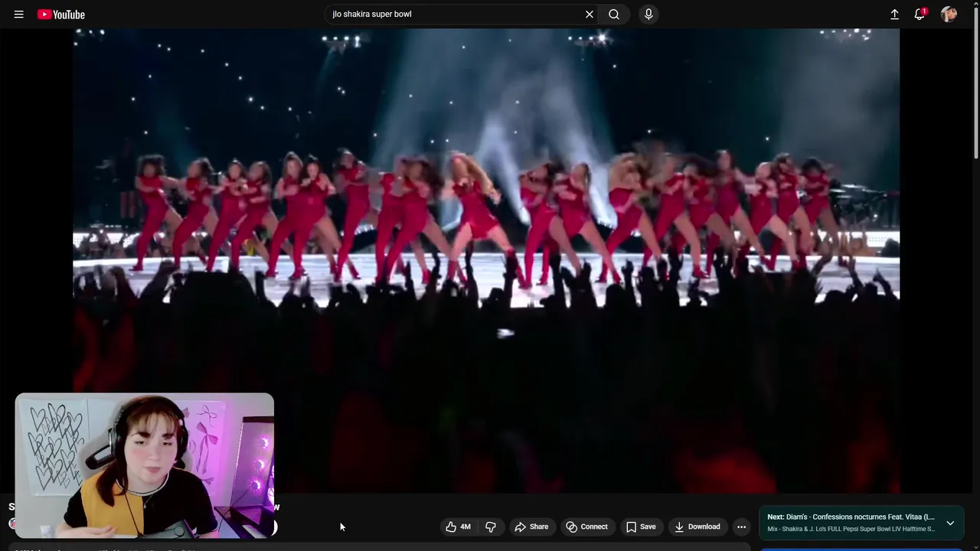Go to the YouTube home logo
The height and width of the screenshot is (551, 980).
pyautogui.click(x=61, y=15)
